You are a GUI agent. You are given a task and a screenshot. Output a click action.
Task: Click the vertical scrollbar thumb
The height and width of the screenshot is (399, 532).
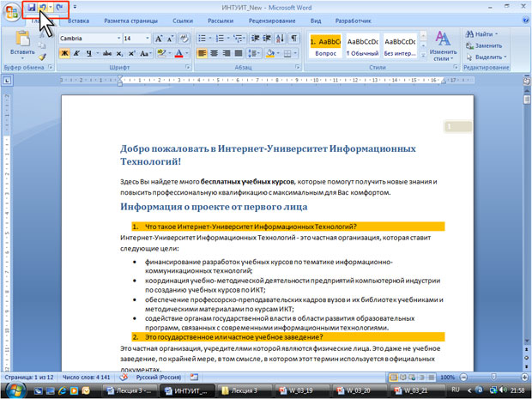pos(527,100)
